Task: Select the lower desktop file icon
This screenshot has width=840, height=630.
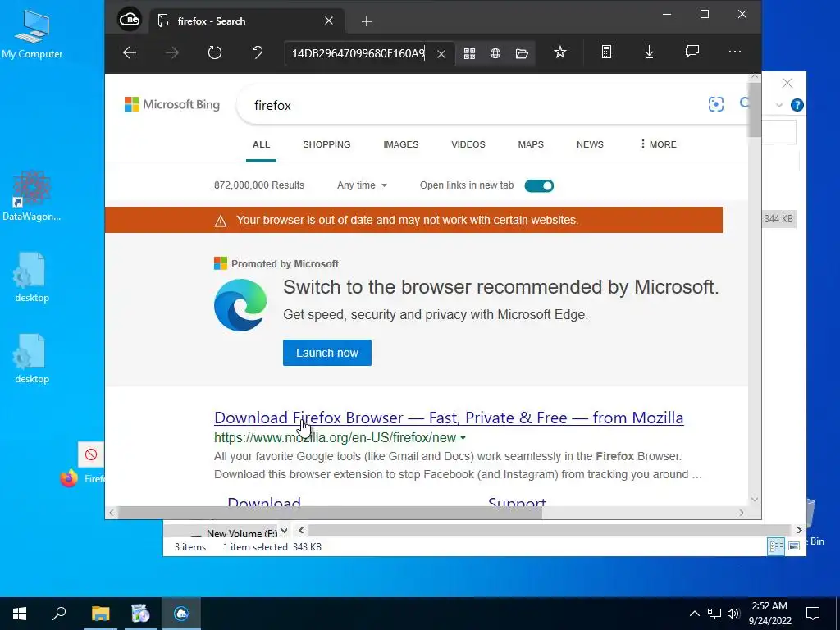Action: pos(32,359)
